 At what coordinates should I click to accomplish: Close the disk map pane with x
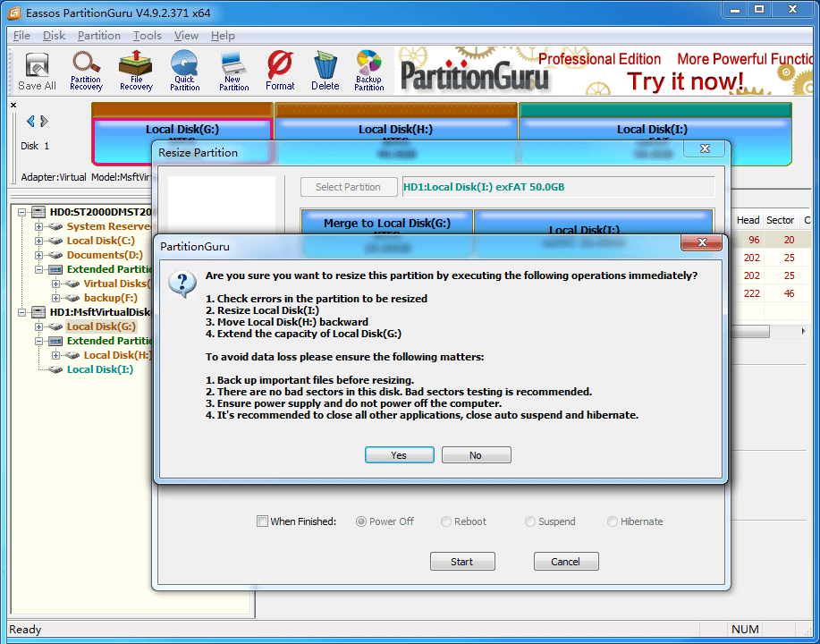[13, 106]
